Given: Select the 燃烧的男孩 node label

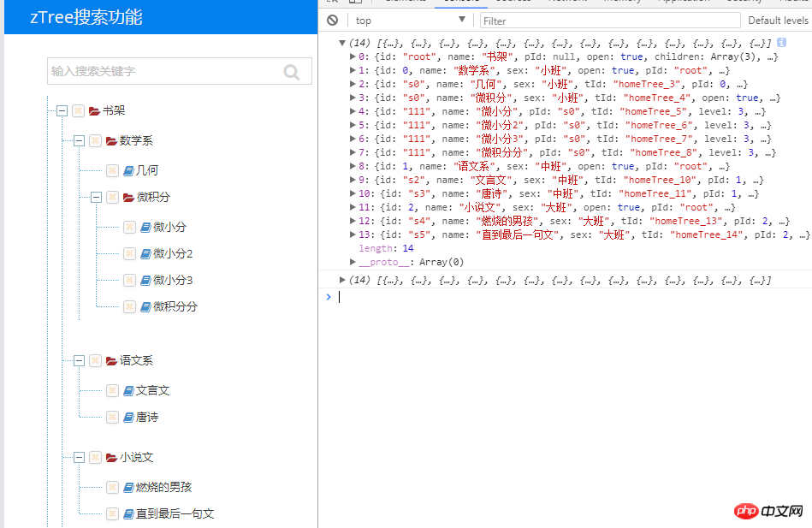Looking at the screenshot, I should (163, 487).
